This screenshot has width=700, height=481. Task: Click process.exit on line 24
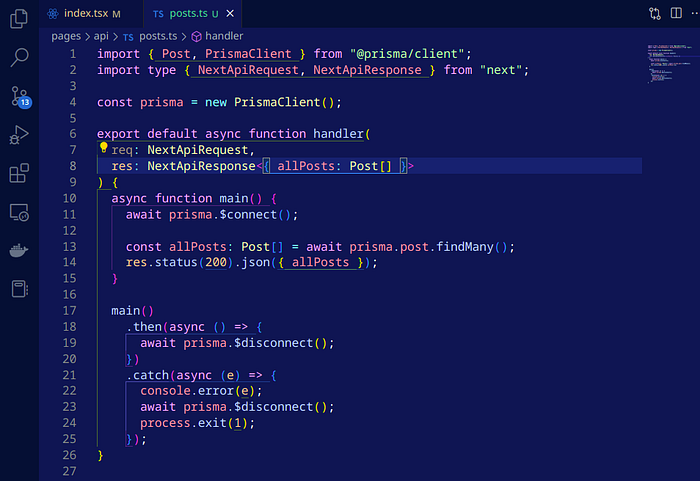coord(183,423)
